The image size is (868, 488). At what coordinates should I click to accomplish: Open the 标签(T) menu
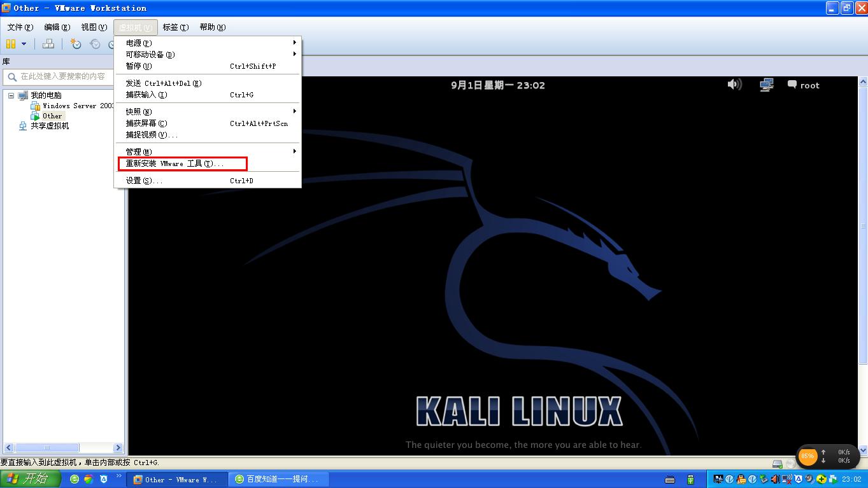[x=175, y=27]
